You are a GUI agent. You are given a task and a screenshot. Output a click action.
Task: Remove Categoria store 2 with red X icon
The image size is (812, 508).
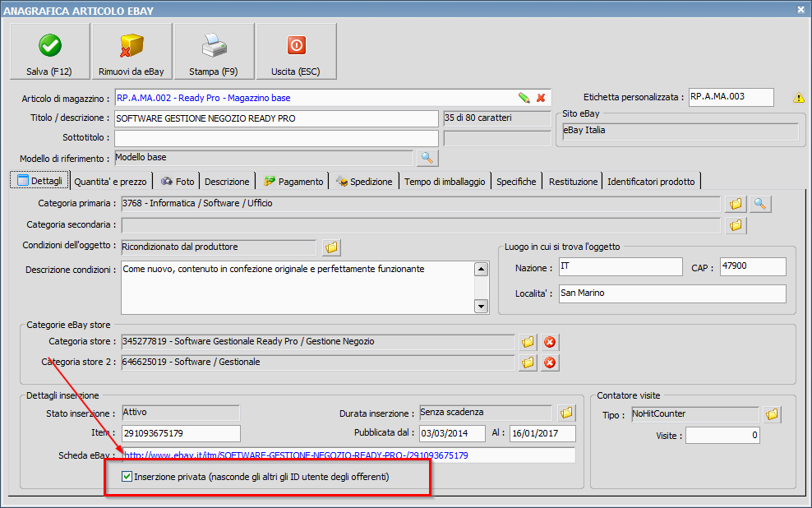[x=550, y=363]
